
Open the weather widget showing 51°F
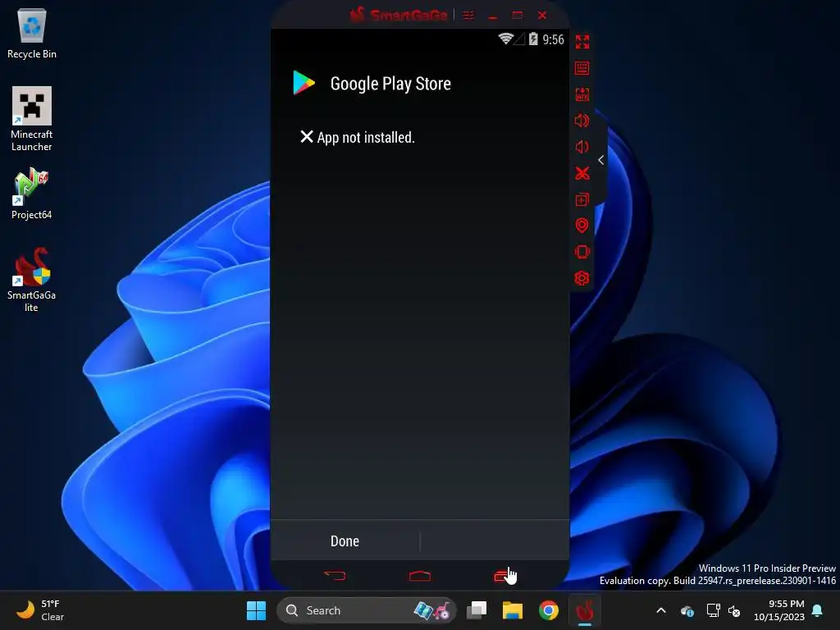pos(41,610)
